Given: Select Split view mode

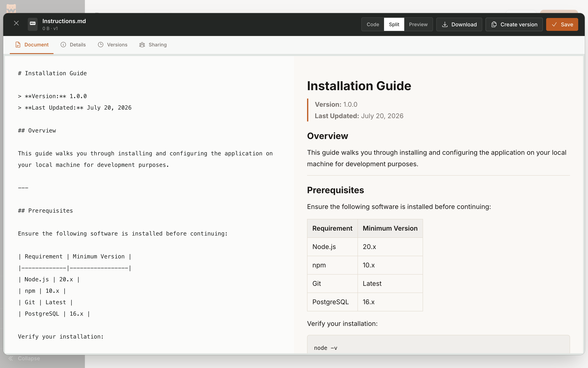Looking at the screenshot, I should (394, 24).
